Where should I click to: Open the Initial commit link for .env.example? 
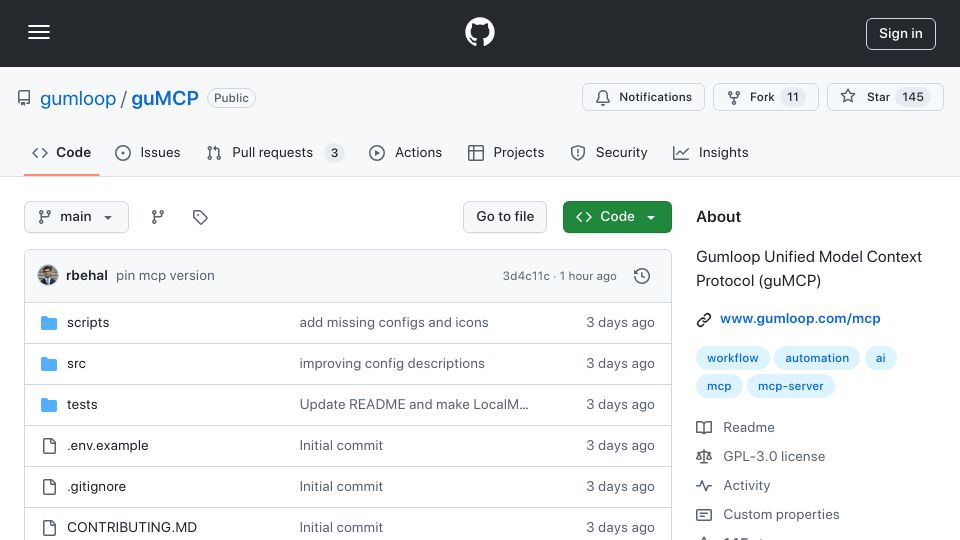click(341, 446)
